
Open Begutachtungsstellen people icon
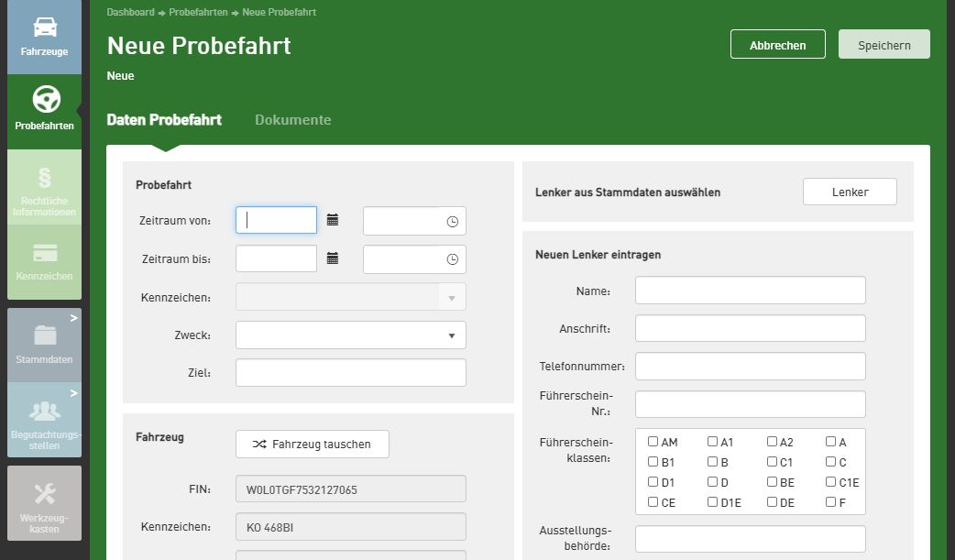pos(45,411)
